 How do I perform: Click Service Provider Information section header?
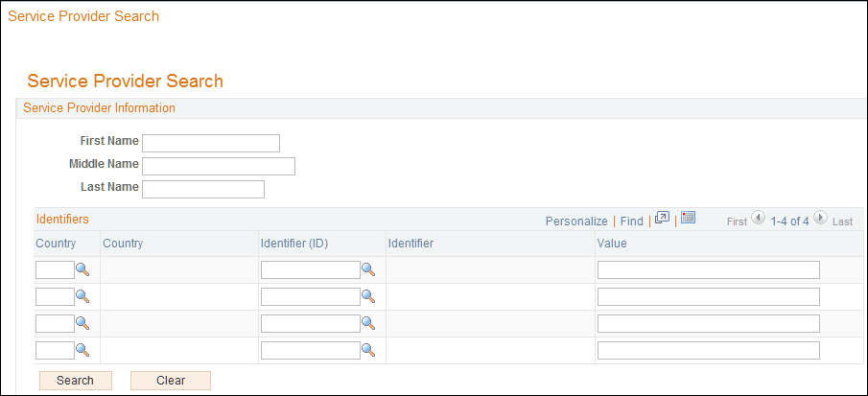coord(99,107)
